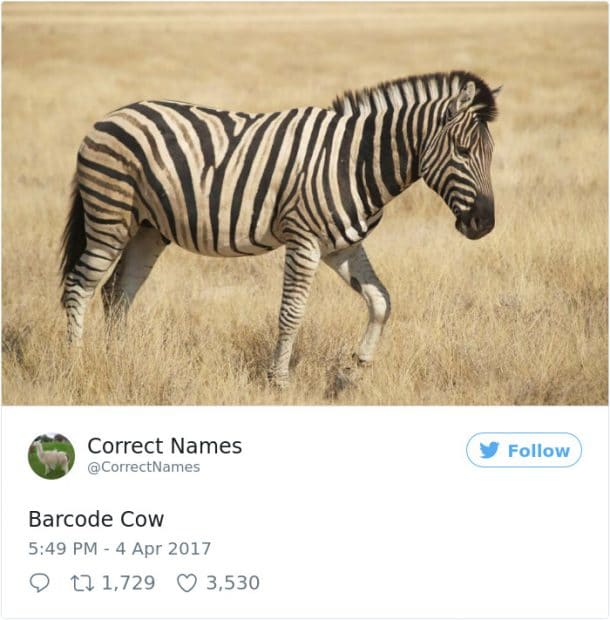Like the tweet with the heart icon

tap(187, 583)
